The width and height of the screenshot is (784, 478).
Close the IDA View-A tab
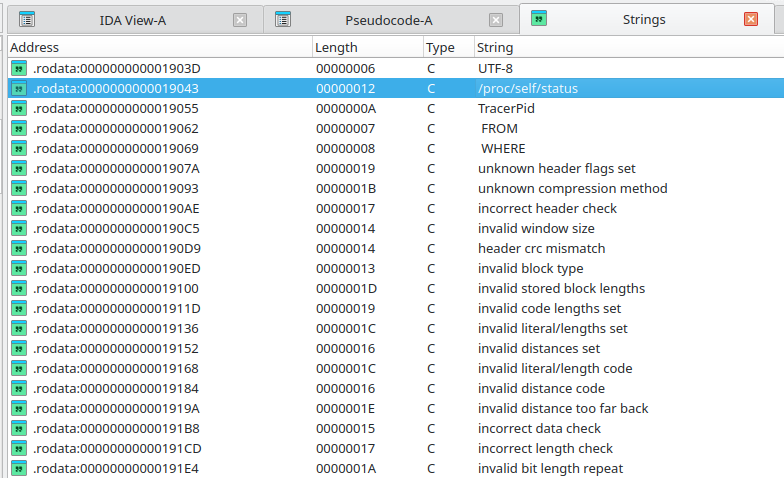pos(240,20)
